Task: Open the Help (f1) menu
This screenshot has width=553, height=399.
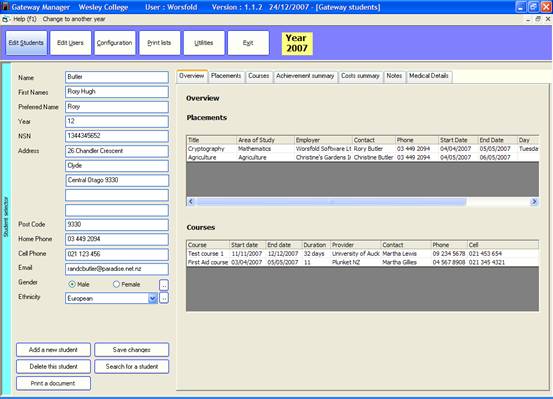Action: (25, 19)
